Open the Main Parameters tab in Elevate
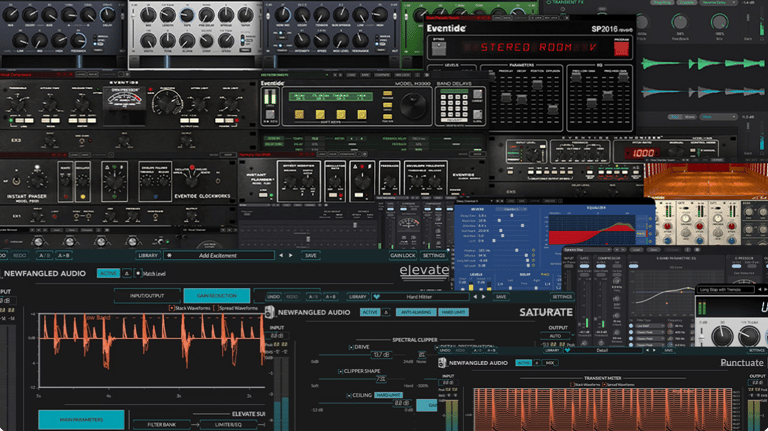Image resolution: width=768 pixels, height=431 pixels. coord(81,420)
